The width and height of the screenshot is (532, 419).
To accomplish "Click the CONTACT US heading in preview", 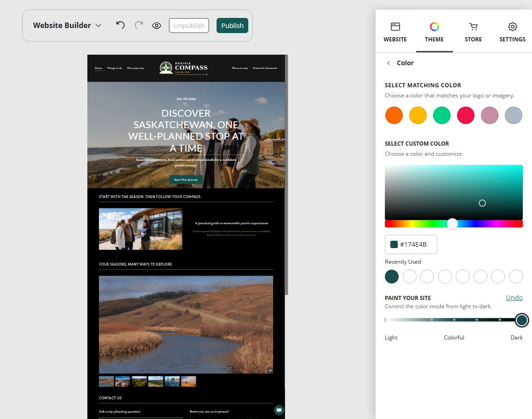I will [x=110, y=398].
